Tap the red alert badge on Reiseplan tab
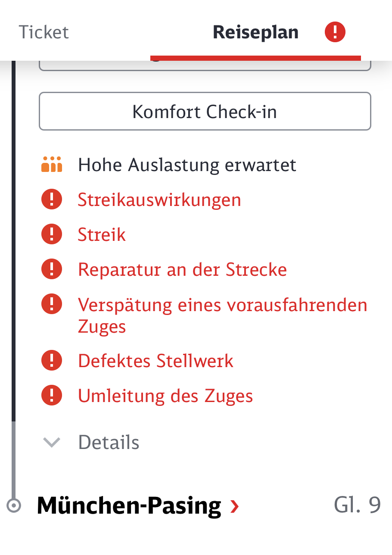Image resolution: width=392 pixels, height=555 pixels. point(335,32)
